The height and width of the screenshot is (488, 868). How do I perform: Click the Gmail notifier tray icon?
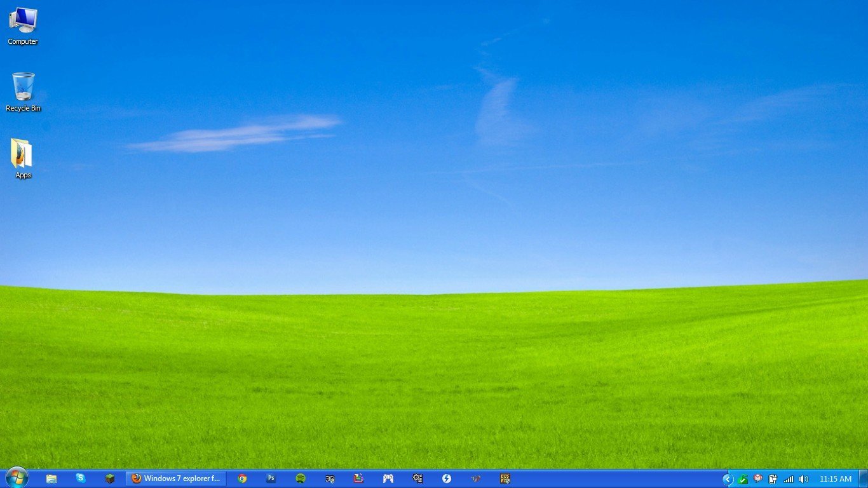pos(758,478)
